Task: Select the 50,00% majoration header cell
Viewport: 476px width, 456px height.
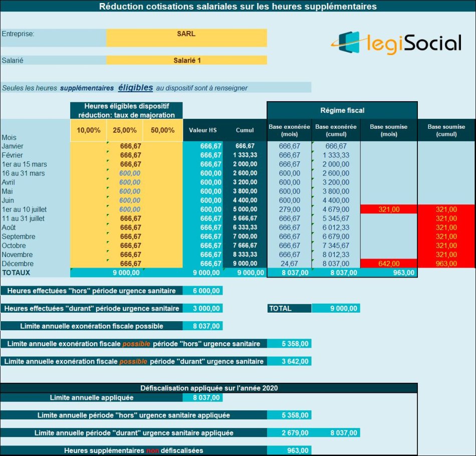Action: tap(162, 130)
